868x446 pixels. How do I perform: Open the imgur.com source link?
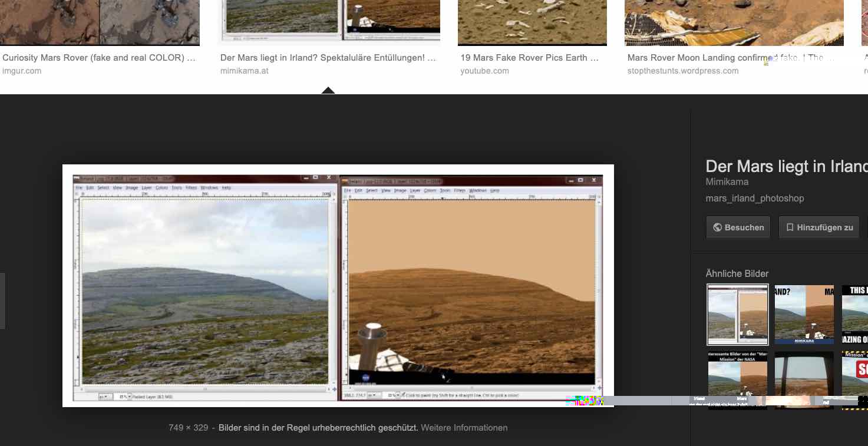tap(22, 71)
